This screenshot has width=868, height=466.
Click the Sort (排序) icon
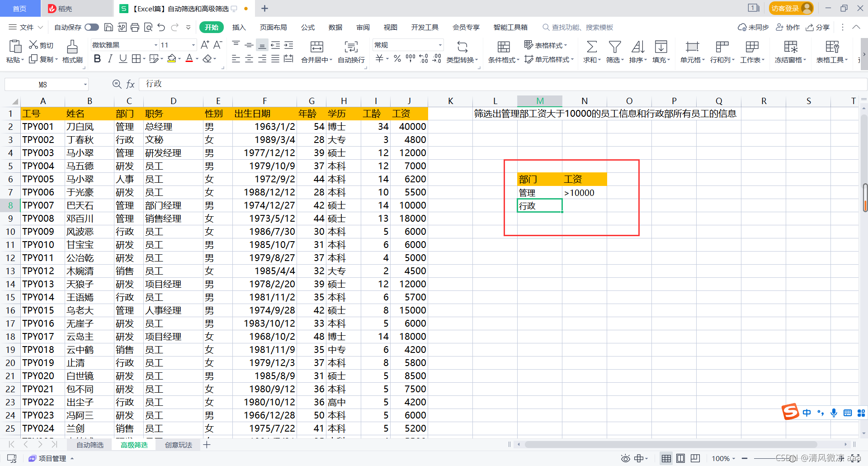tap(637, 47)
